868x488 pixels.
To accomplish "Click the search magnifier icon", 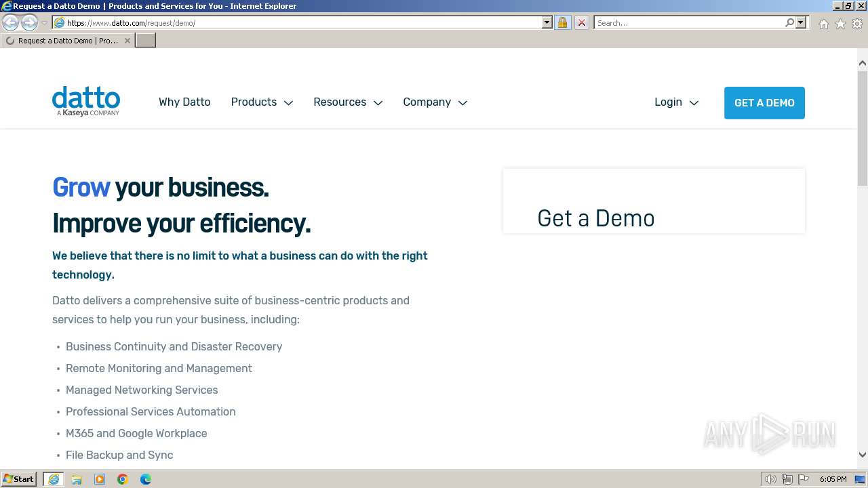I will (789, 22).
